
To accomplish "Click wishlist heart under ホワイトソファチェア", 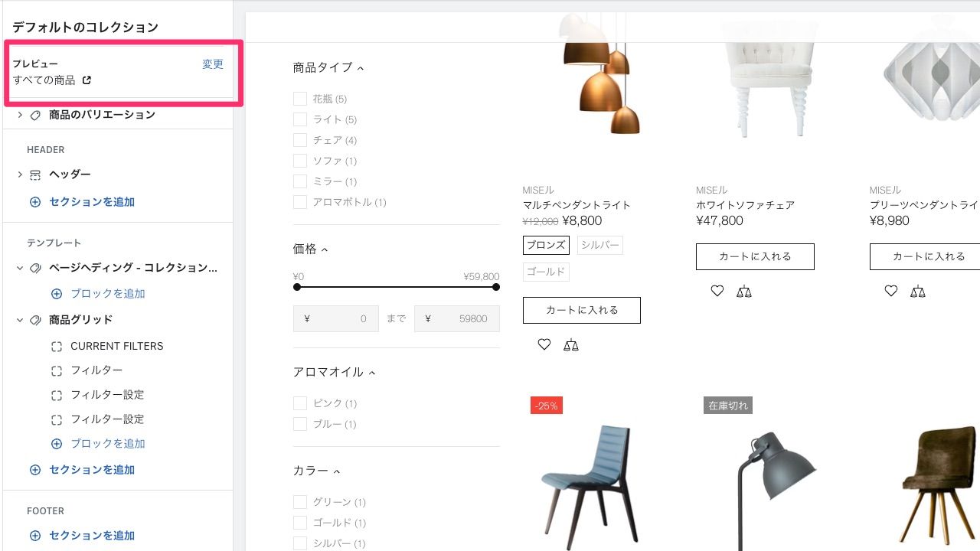I will [717, 291].
